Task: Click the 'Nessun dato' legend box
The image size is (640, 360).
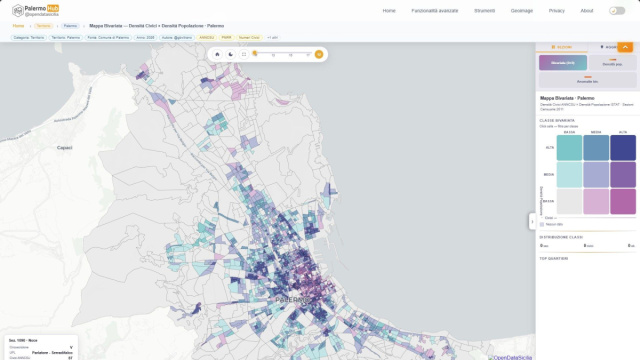Action: point(542,224)
